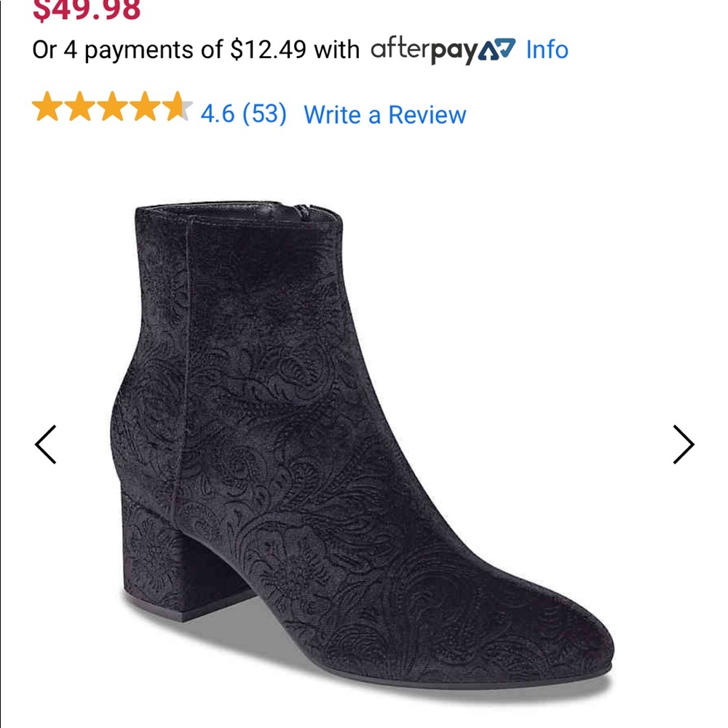
Task: Open the Write a Review link
Action: pyautogui.click(x=385, y=114)
